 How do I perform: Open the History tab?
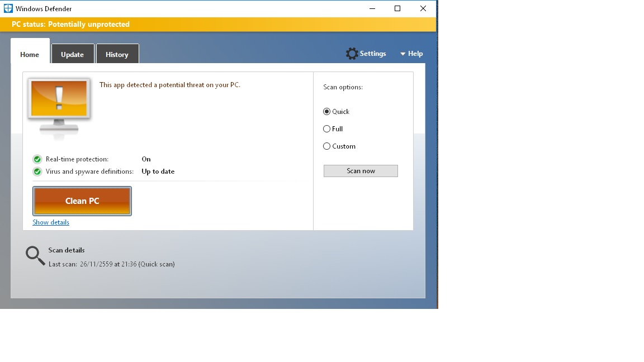117,54
